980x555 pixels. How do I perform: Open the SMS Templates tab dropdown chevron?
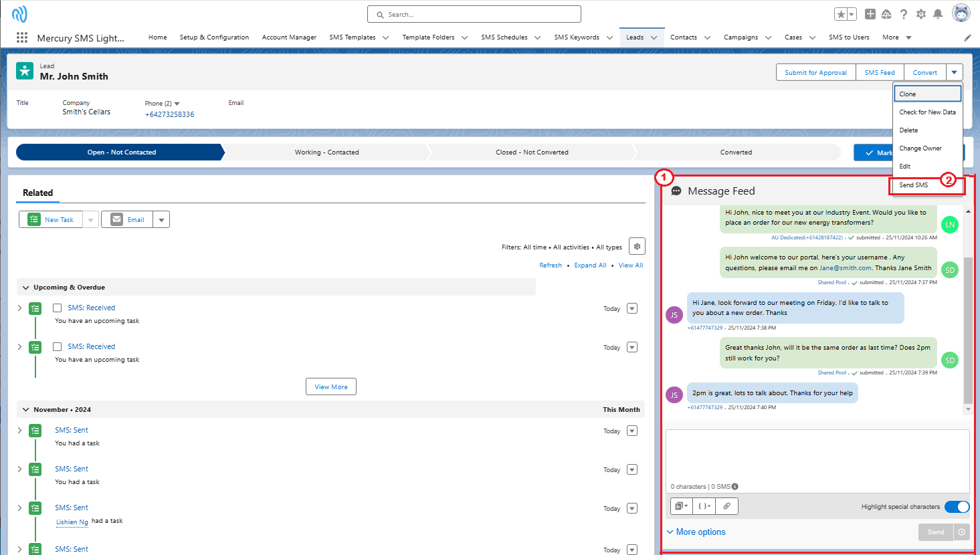point(385,37)
